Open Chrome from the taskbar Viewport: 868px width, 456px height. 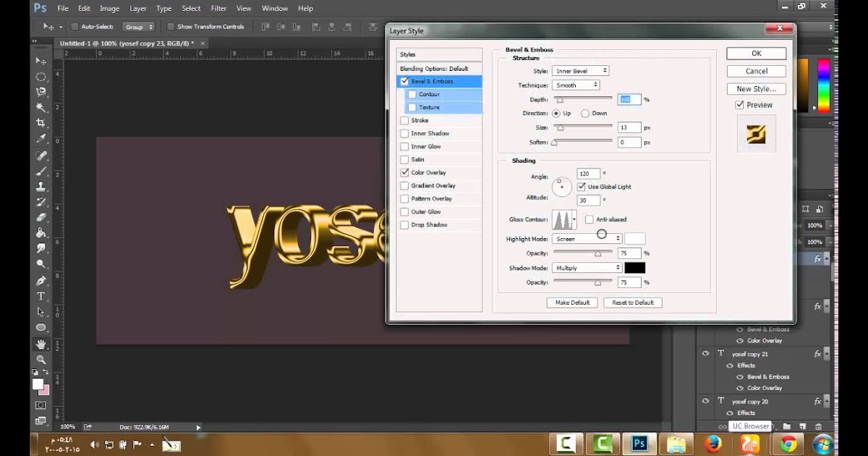click(x=788, y=444)
